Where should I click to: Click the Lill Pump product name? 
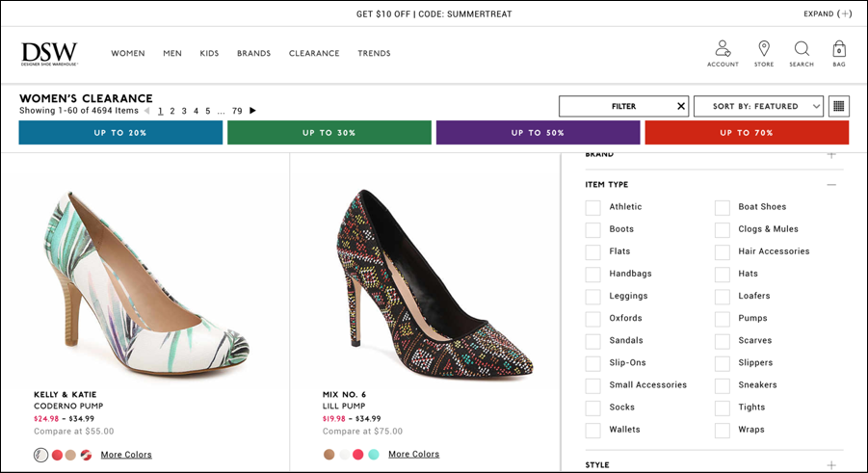pyautogui.click(x=344, y=406)
